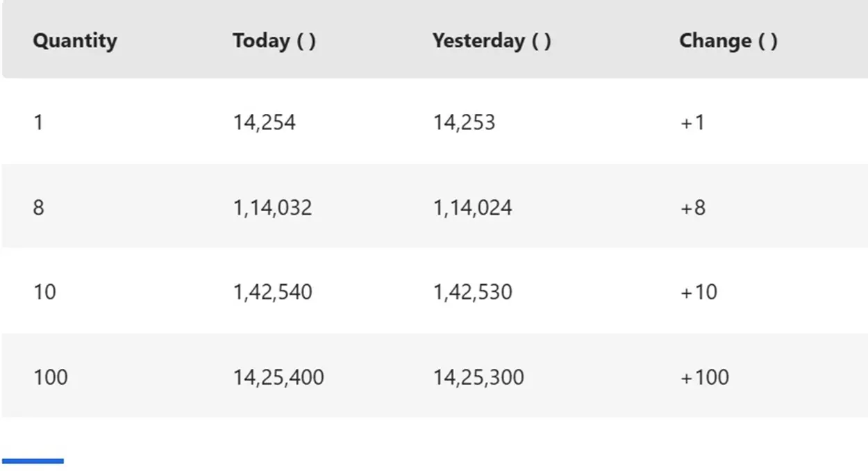Select the +1 change value
The height and width of the screenshot is (471, 868).
point(692,122)
